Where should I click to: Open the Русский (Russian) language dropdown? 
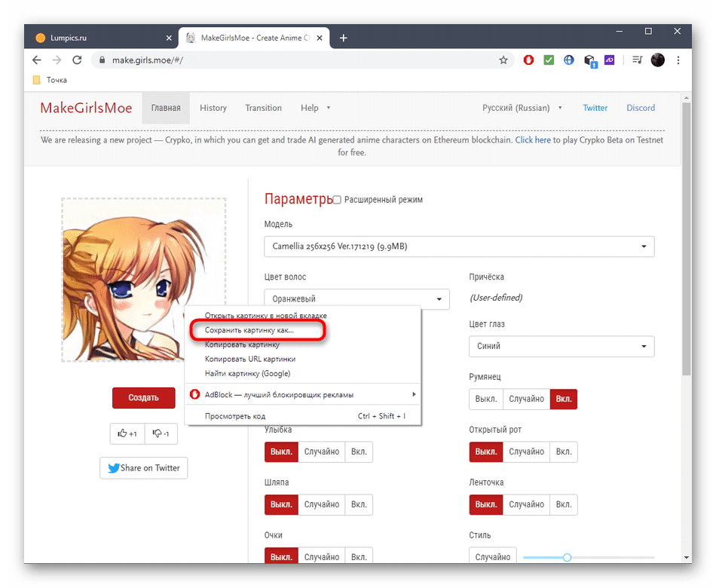[x=522, y=108]
